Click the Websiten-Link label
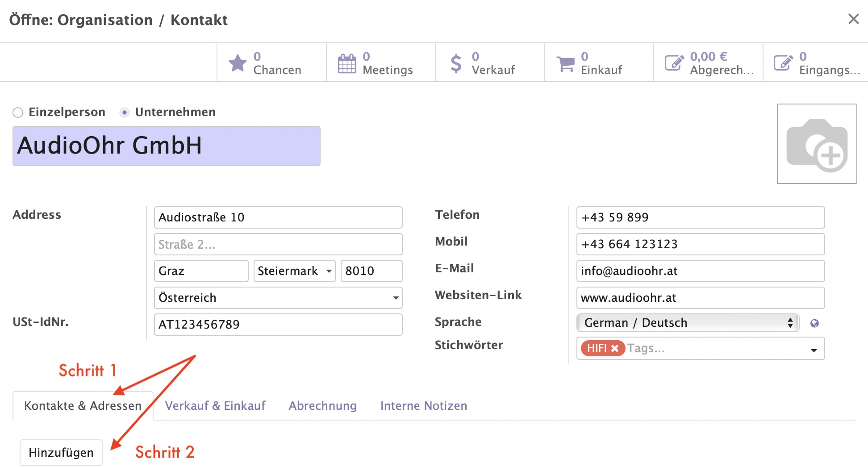Viewport: 868px width, 467px height. click(478, 295)
